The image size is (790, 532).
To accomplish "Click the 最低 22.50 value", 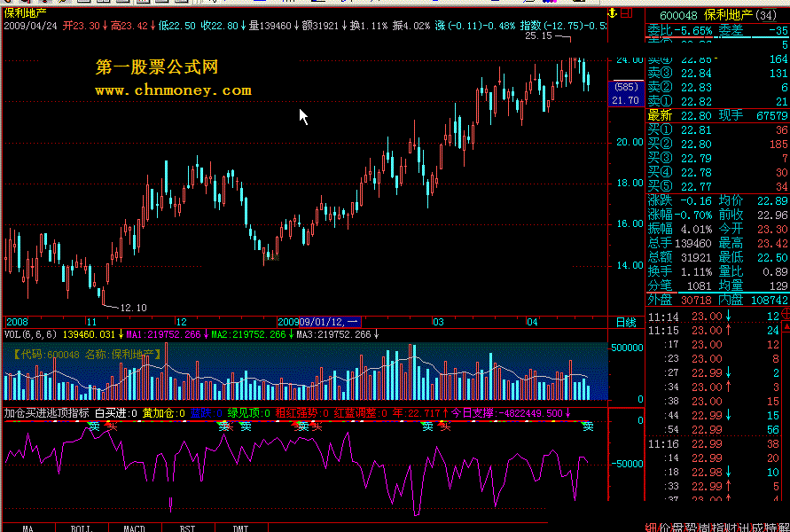I will click(x=754, y=257).
